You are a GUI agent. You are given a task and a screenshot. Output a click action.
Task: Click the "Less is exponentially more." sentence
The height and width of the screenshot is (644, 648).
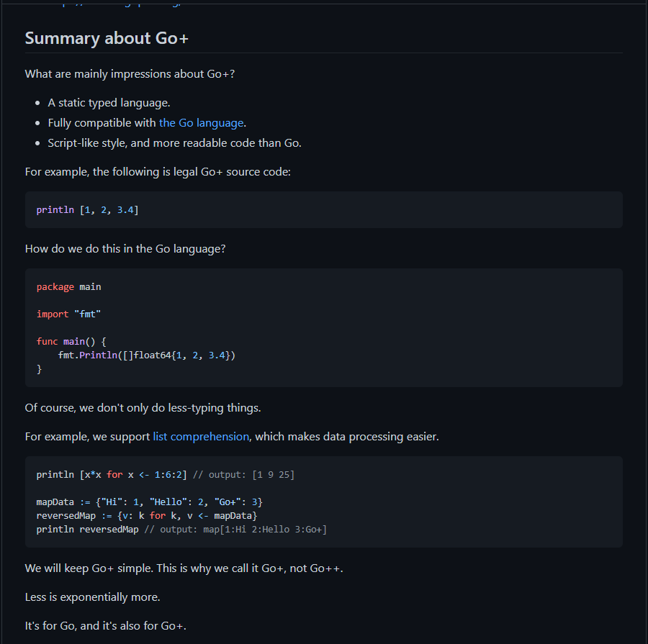pos(93,597)
